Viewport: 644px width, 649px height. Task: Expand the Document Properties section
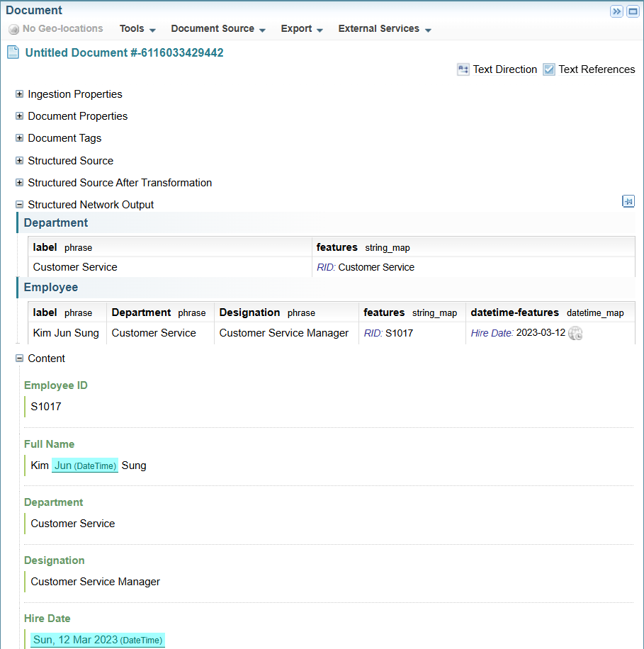tap(19, 116)
